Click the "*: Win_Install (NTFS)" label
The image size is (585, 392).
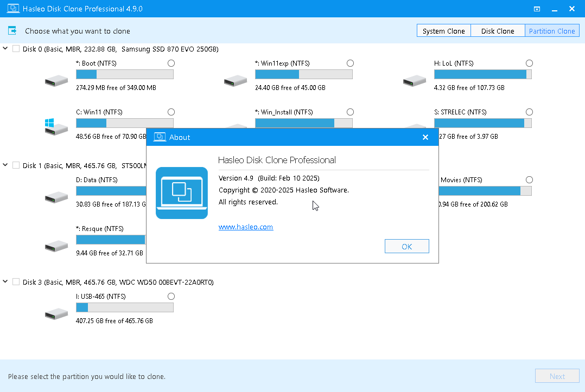(x=284, y=112)
